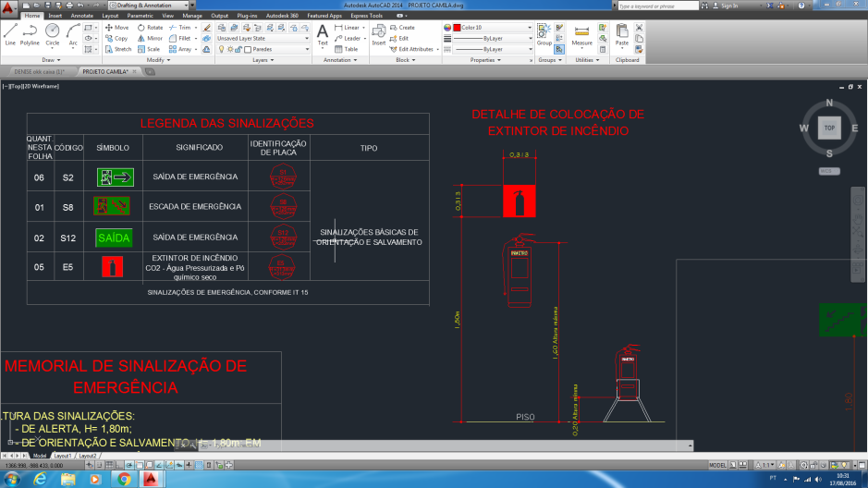This screenshot has width=868, height=488.
Task: Open the DENISE okk caixa drawing tab
Action: pyautogui.click(x=39, y=70)
